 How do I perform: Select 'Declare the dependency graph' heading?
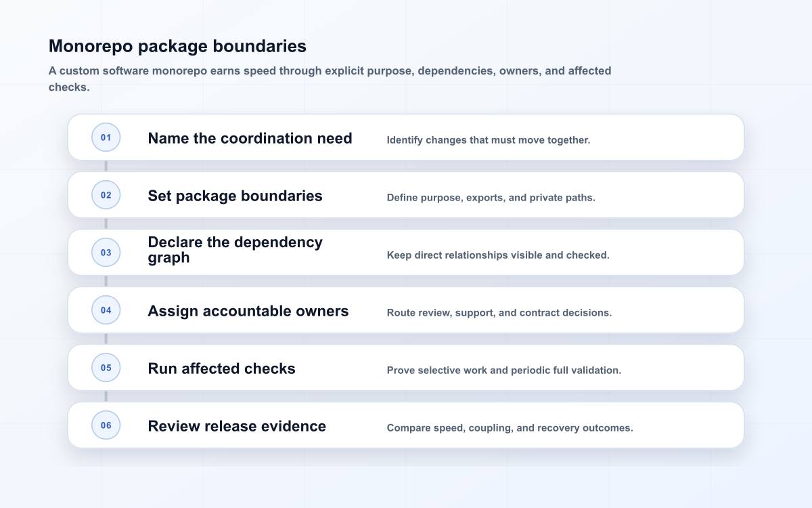coord(235,250)
